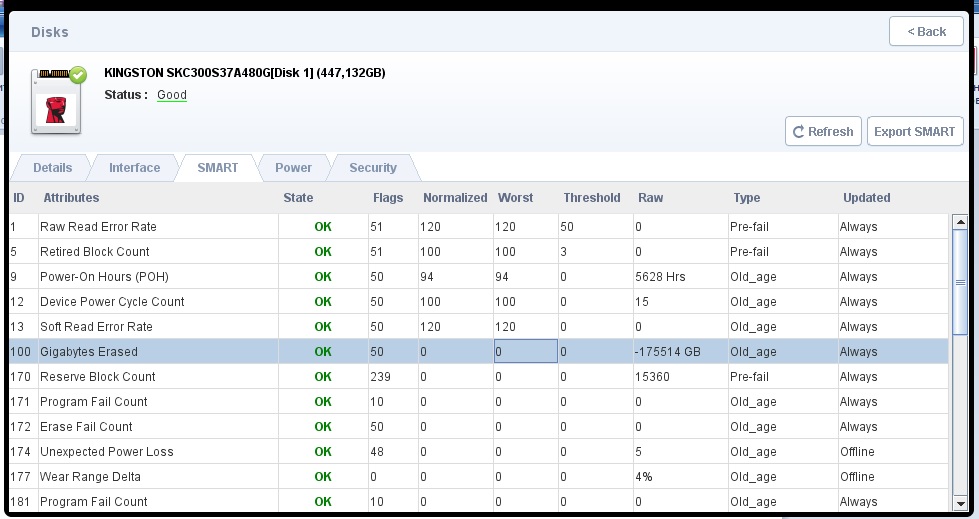Click the vertical scrollbar thumb
979x519 pixels.
tap(960, 282)
